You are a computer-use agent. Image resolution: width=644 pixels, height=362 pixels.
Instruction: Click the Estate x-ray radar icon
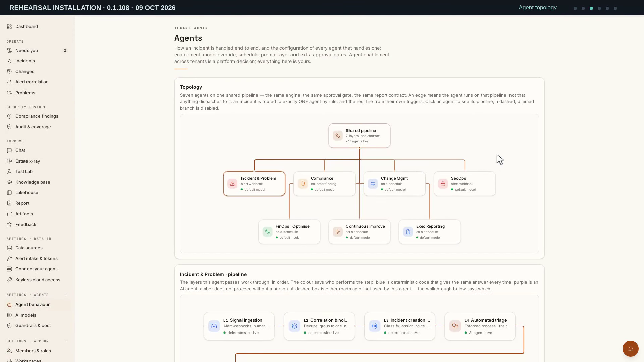tap(9, 161)
